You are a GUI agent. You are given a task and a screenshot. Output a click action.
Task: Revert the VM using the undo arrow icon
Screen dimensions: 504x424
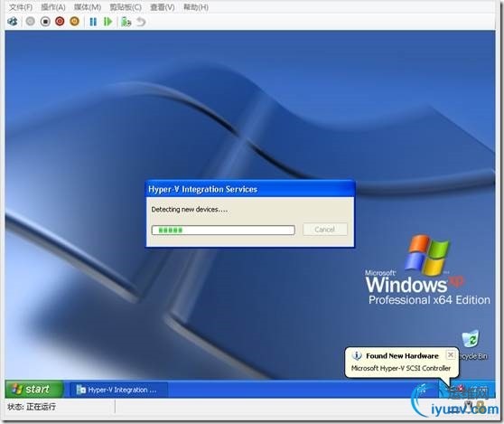(141, 22)
